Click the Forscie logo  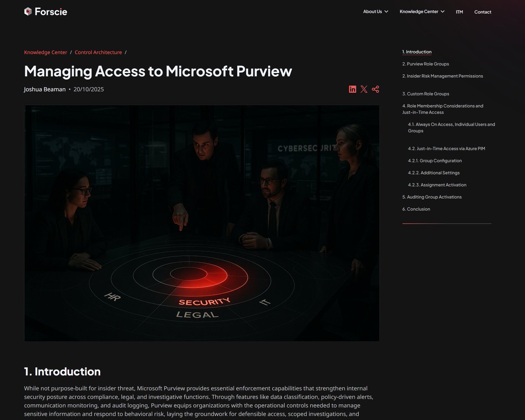(45, 11)
